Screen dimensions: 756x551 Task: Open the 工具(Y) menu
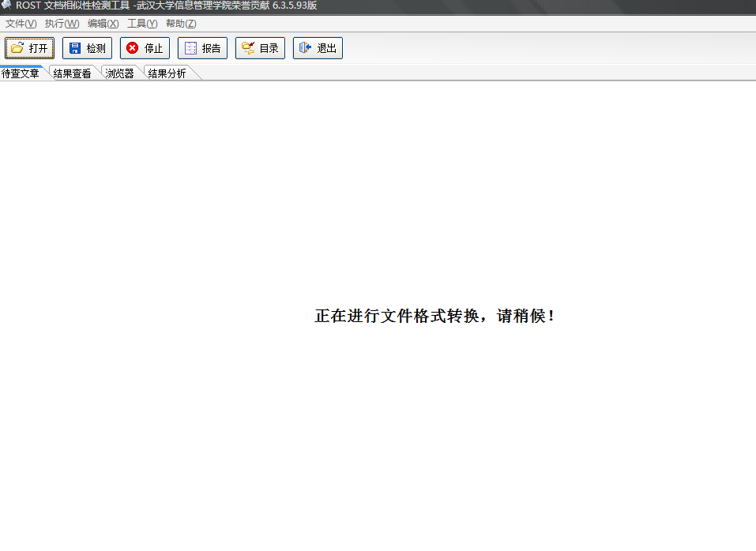[x=142, y=24]
